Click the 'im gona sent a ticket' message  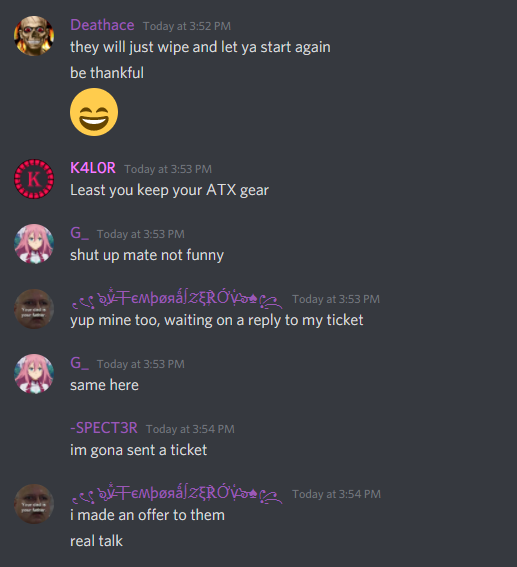pyautogui.click(x=138, y=450)
